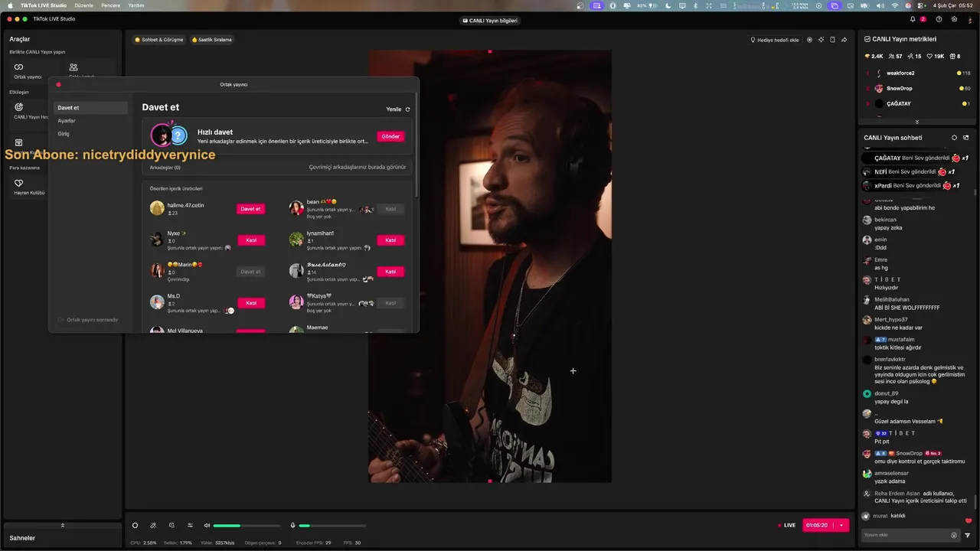Screen dimensions: 980x551
Task: Click the record circle icon in bottom toolbar
Action: point(135,525)
